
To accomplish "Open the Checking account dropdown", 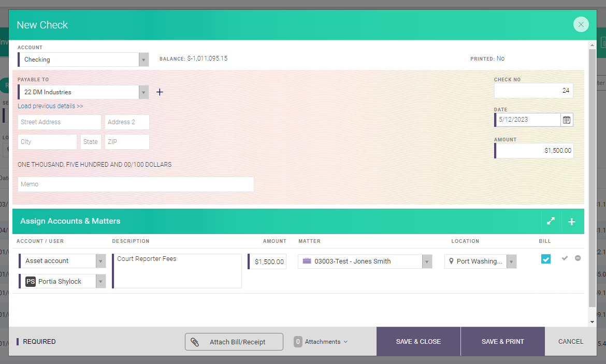I will [x=144, y=60].
